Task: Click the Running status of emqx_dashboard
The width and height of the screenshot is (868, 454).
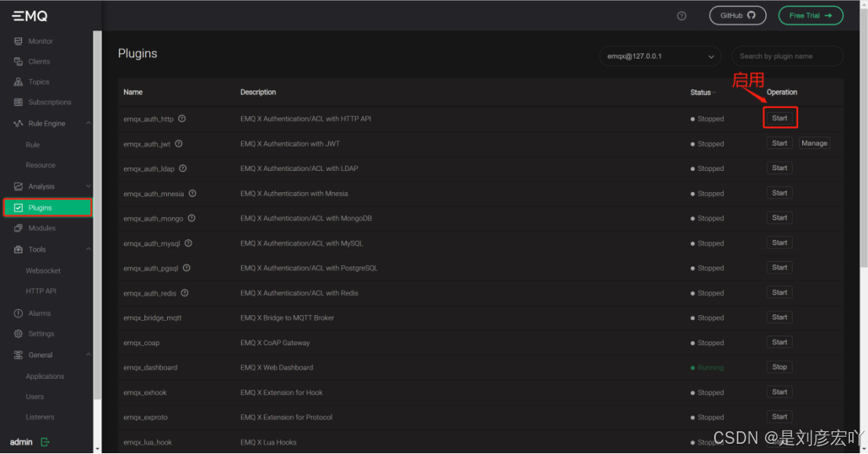Action: pyautogui.click(x=707, y=368)
